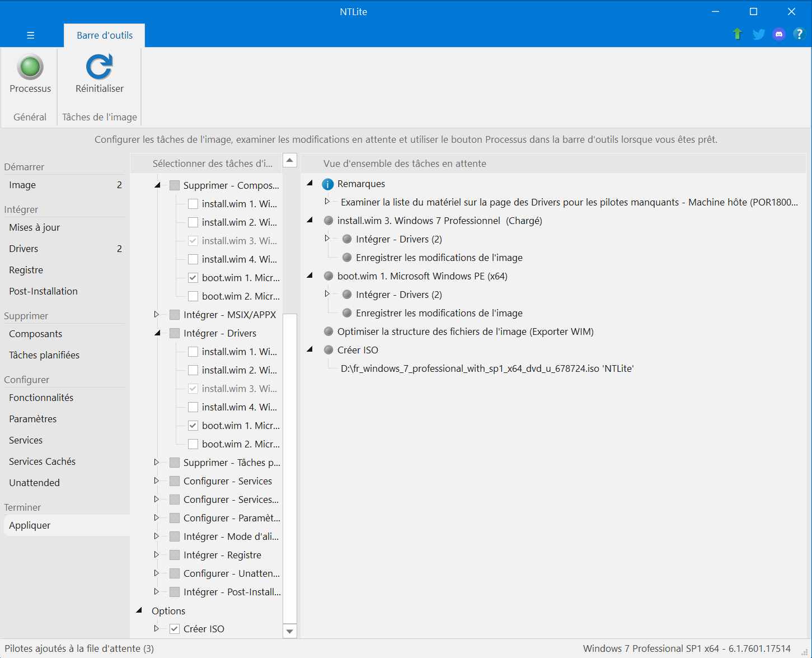Check boot.wim 2 under Supprimer - Composants

[x=193, y=296]
